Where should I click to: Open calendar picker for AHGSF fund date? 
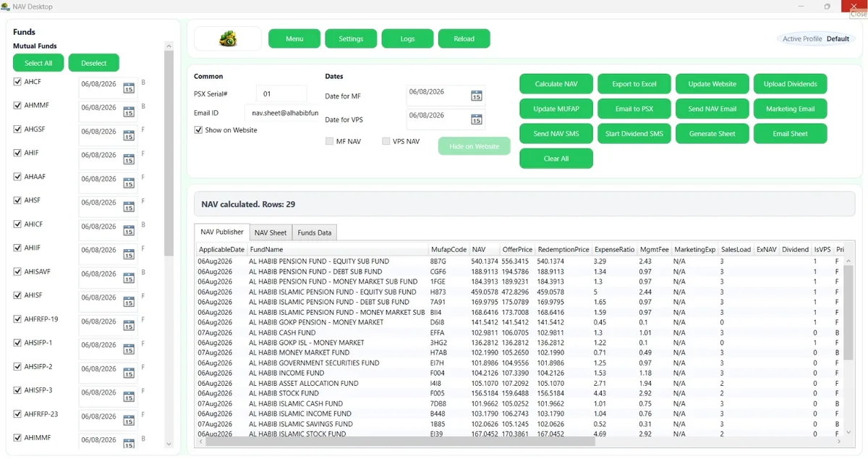click(x=129, y=136)
